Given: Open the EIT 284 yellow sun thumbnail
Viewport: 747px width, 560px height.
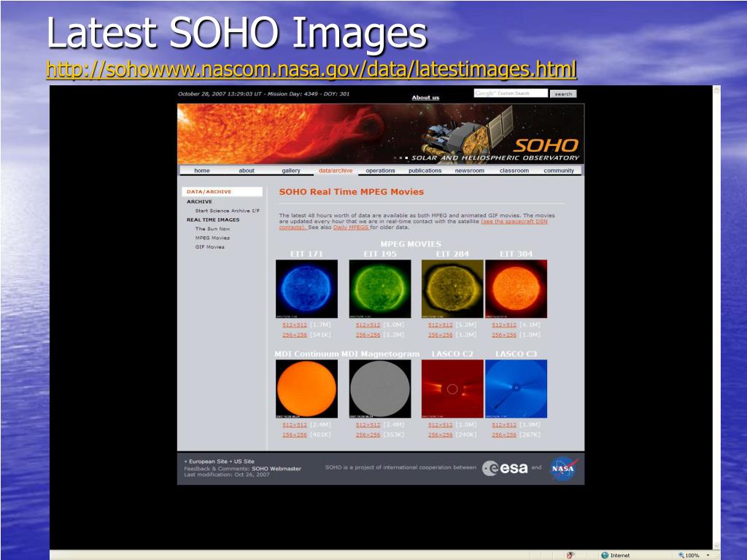Looking at the screenshot, I should point(452,289).
